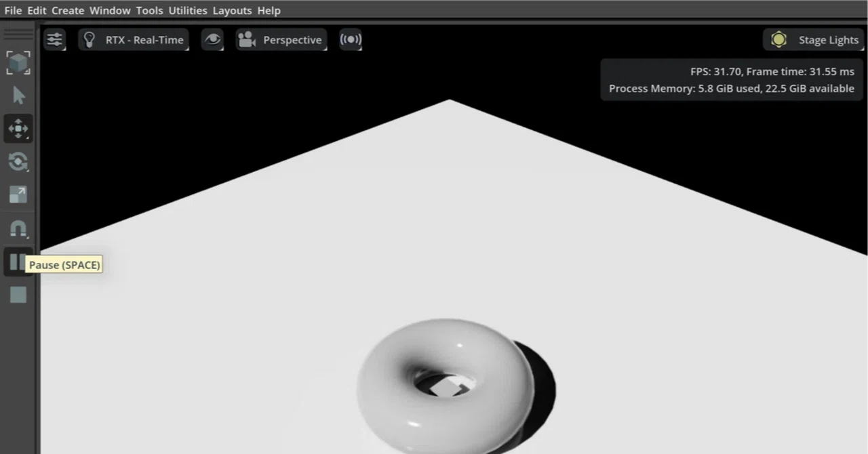Open the Perspective camera dropdown

point(281,39)
